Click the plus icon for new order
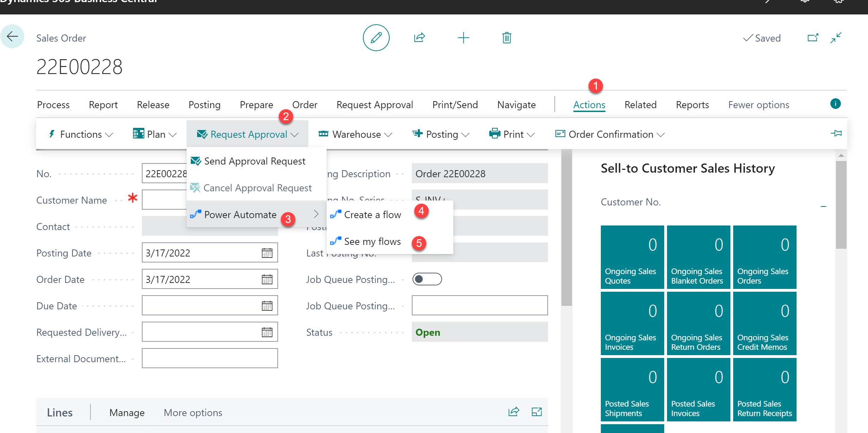This screenshot has height=433, width=868. [x=463, y=38]
